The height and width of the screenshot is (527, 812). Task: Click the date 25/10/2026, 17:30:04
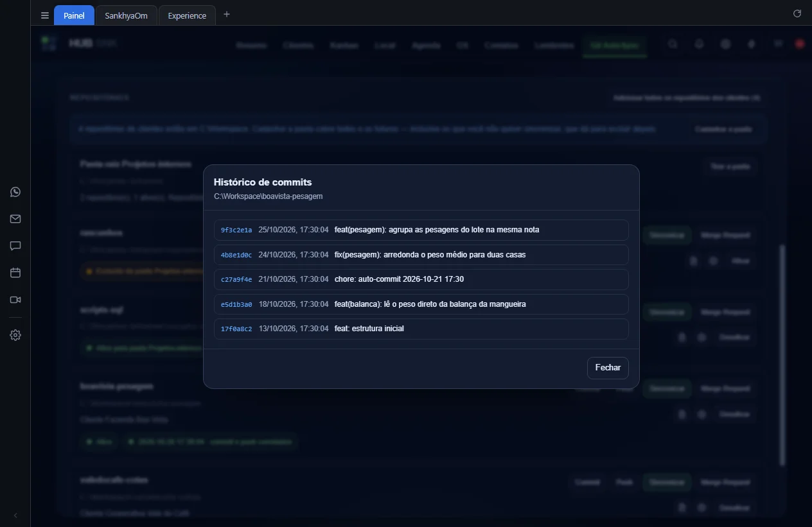tap(294, 230)
